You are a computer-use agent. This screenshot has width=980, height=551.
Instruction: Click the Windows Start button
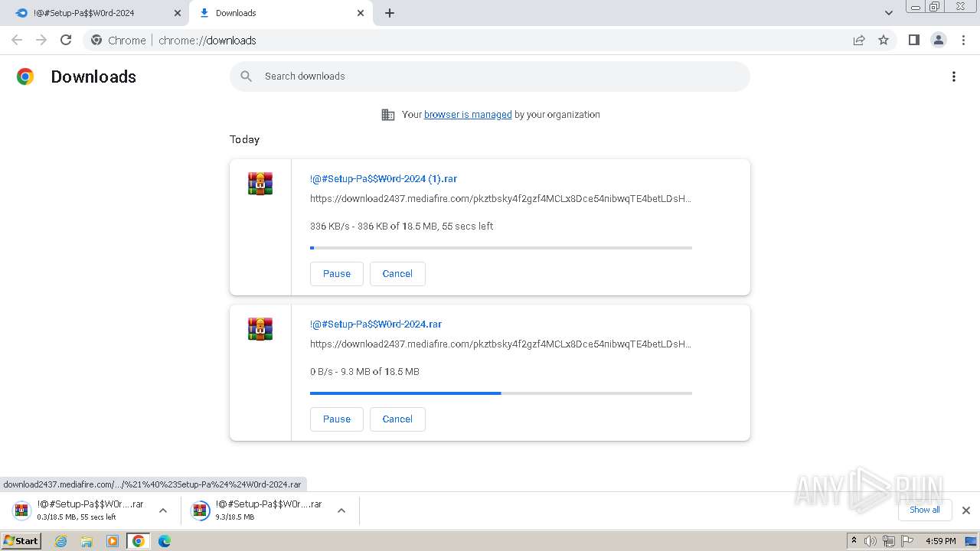pyautogui.click(x=21, y=541)
